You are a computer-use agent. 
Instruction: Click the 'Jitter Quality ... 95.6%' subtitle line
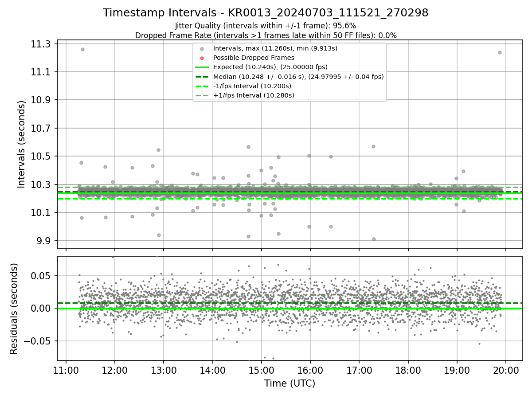(x=266, y=26)
